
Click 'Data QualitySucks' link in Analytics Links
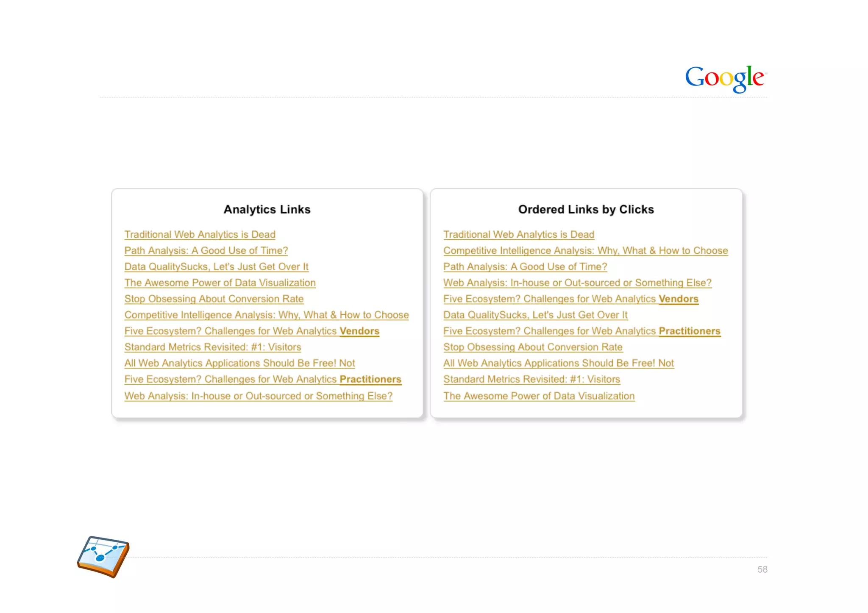[216, 266]
